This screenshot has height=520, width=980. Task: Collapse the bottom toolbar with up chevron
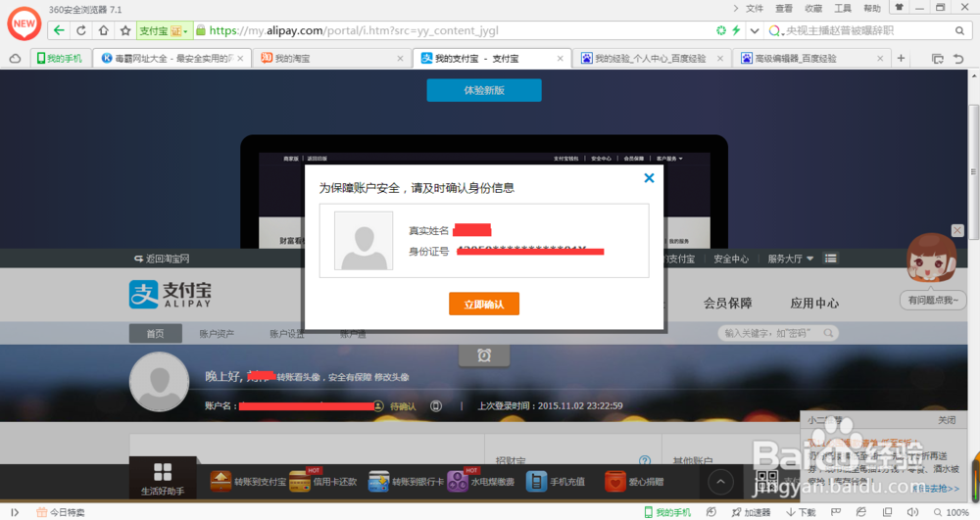[720, 482]
